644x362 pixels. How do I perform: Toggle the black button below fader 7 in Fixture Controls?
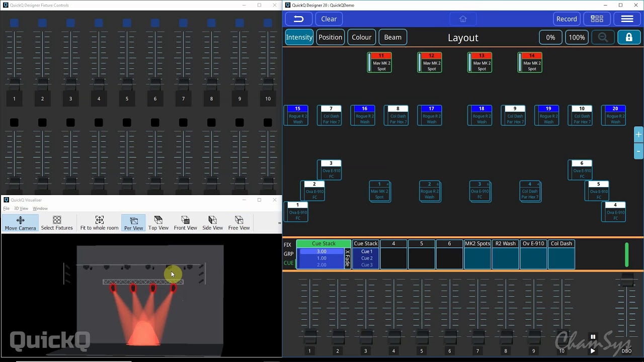click(x=183, y=123)
